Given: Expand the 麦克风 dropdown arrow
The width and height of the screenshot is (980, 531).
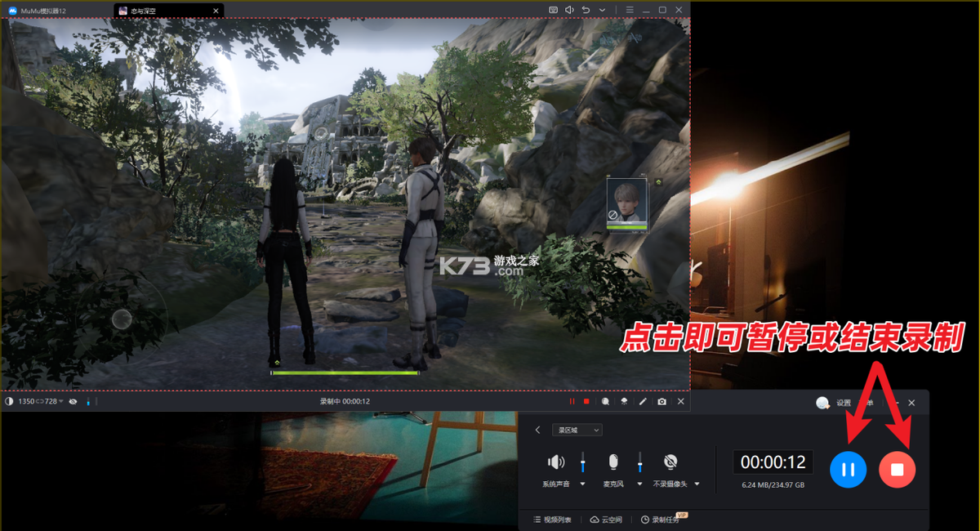Looking at the screenshot, I should click(640, 484).
